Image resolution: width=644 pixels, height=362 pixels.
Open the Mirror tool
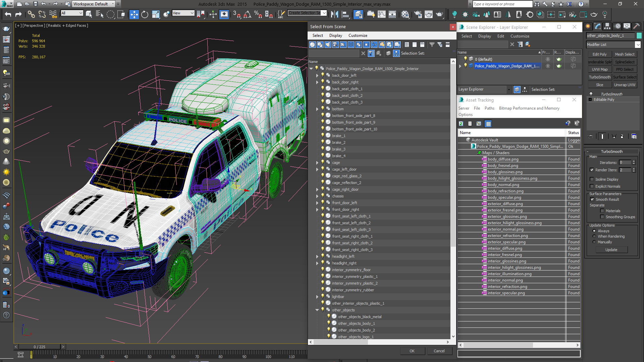[x=334, y=14]
